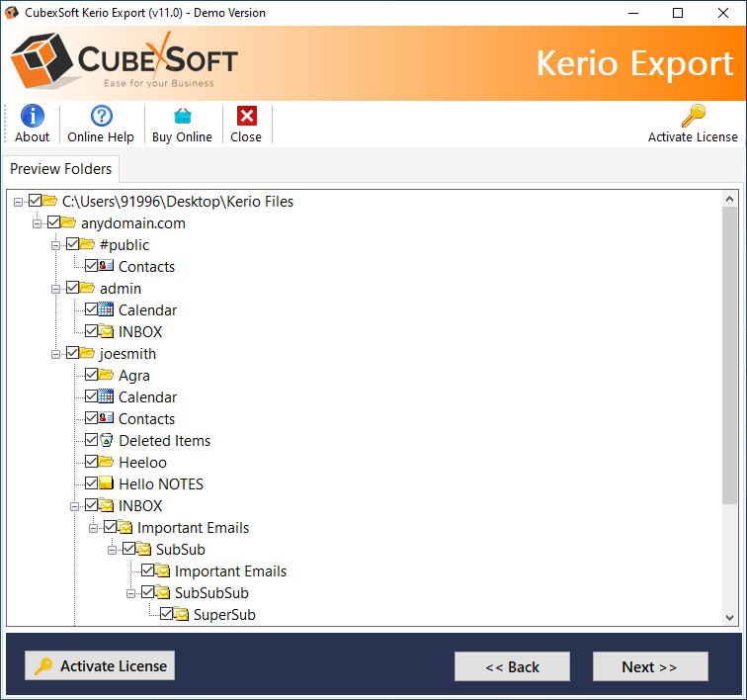Collapse the anydomain.com node
This screenshot has width=747, height=700.
37,223
